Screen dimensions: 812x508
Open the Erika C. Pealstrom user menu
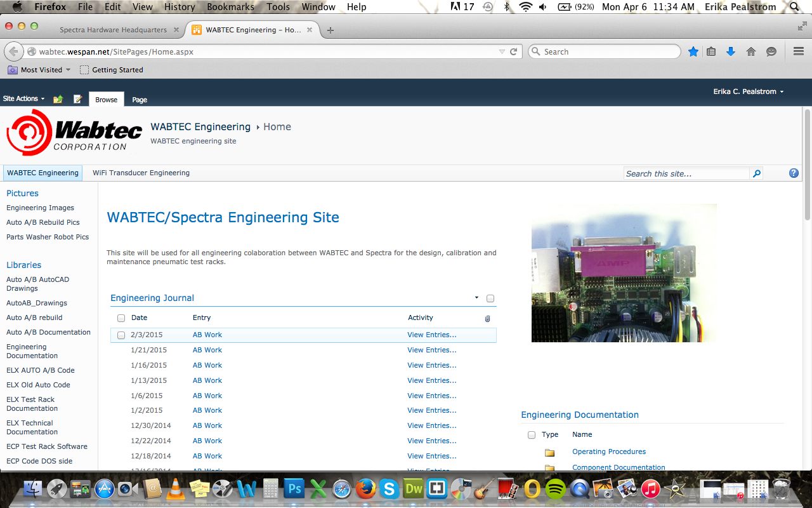point(749,91)
